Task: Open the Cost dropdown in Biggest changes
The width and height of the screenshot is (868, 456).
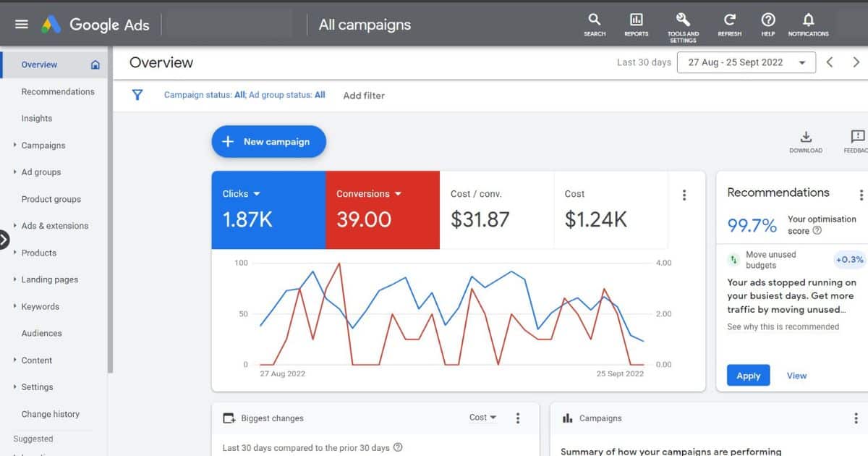Action: pos(482,418)
